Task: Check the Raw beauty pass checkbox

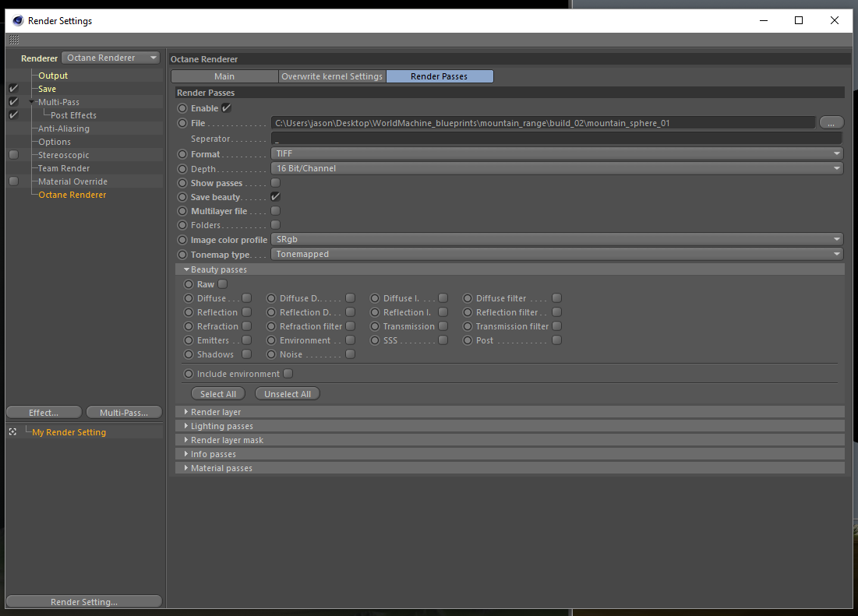Action: point(223,283)
